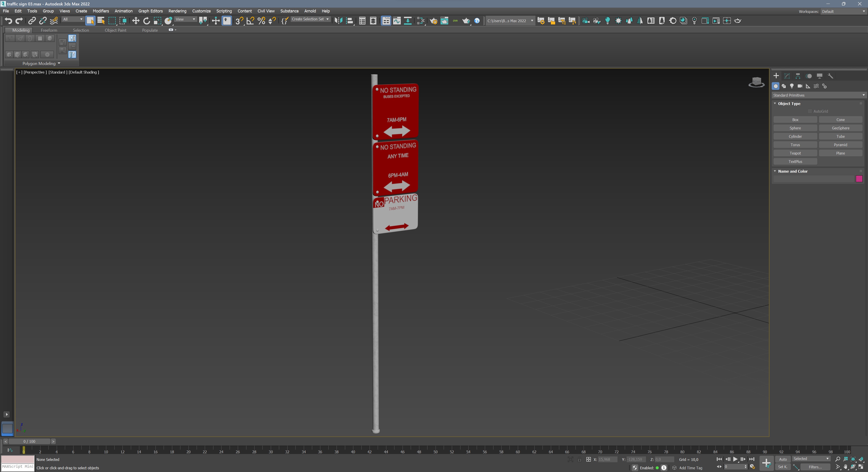Play the animation
868x472 pixels.
click(x=735, y=459)
